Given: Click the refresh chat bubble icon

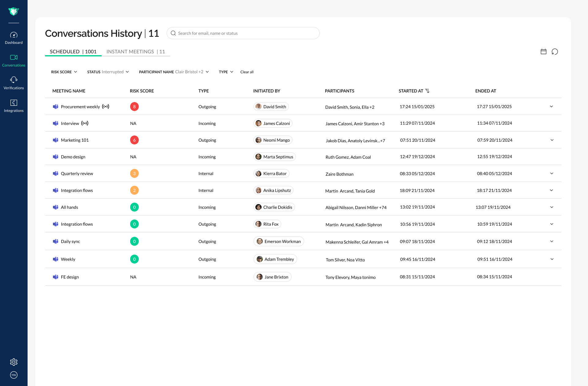Looking at the screenshot, I should click(x=555, y=52).
